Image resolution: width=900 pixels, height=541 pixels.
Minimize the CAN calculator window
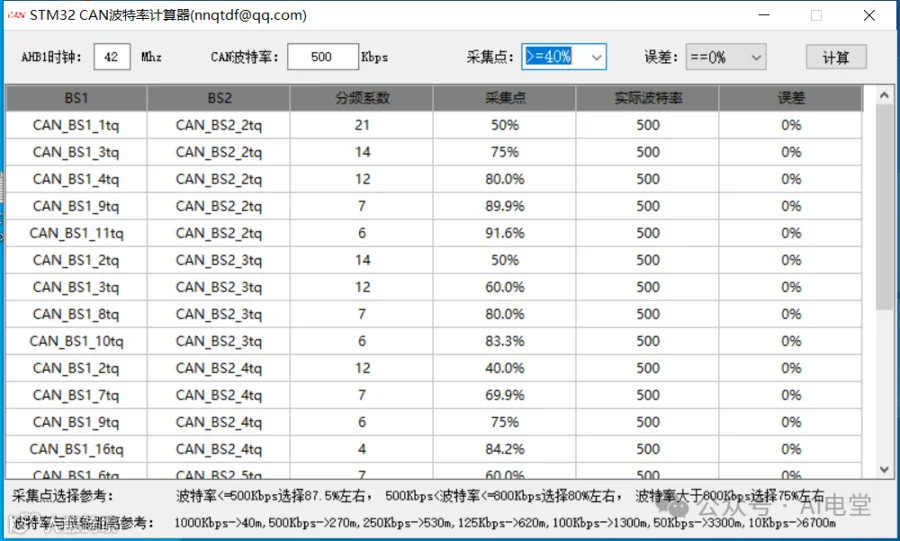[x=764, y=15]
